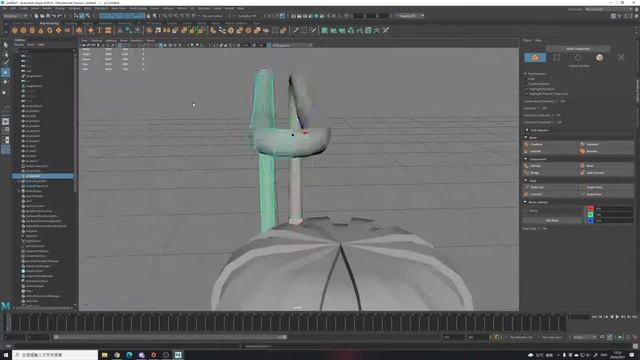Switch to Object selection mode in Modeling Toolkit
640x360 pixels.
coord(535,58)
